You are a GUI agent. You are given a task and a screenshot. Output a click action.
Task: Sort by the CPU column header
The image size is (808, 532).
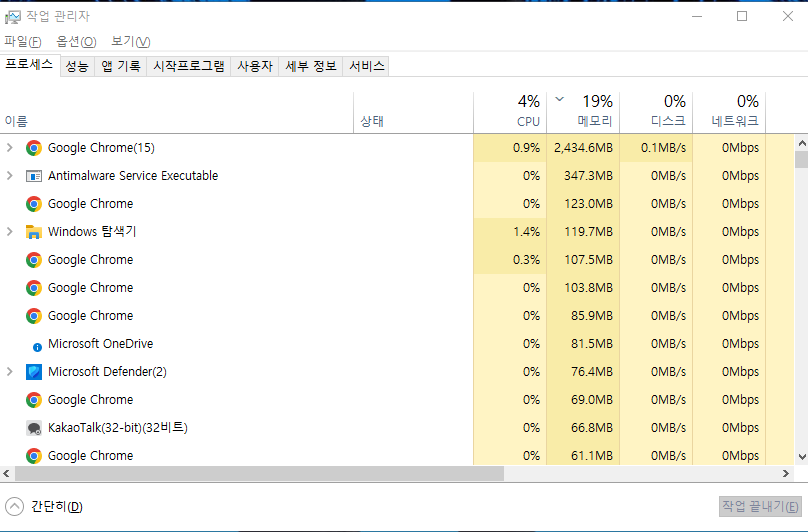pos(510,112)
